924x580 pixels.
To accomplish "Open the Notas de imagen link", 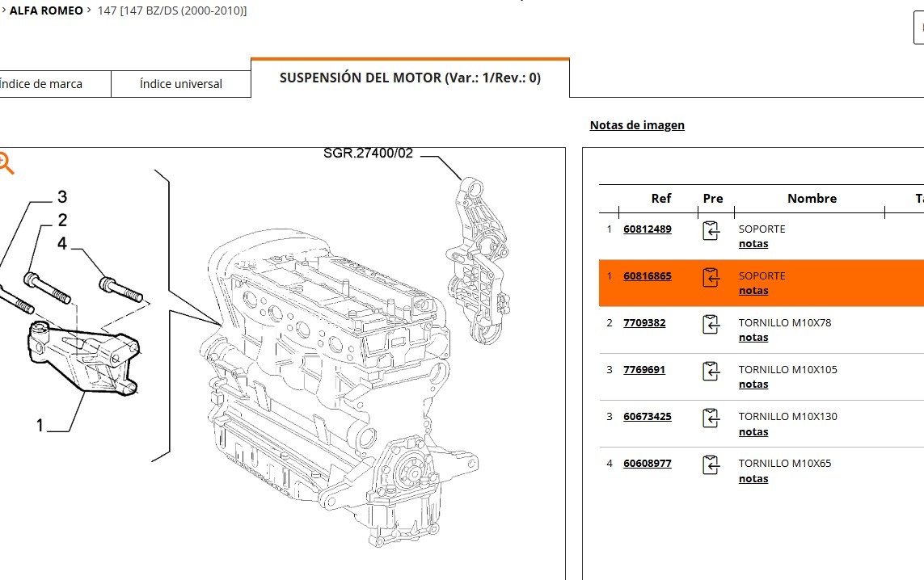I will point(637,125).
